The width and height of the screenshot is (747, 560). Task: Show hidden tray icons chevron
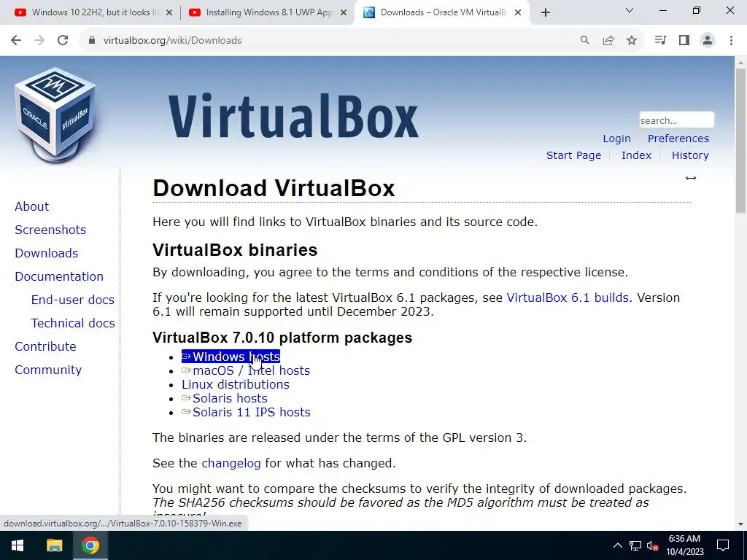click(x=617, y=545)
